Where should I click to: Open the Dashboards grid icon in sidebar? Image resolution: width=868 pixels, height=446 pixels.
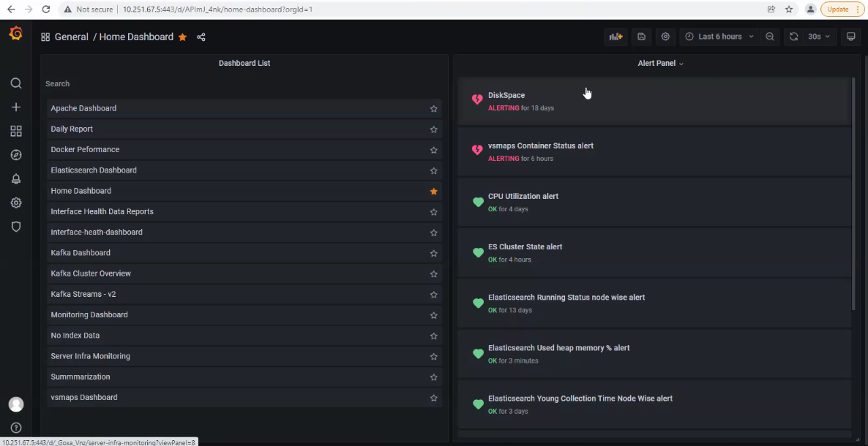coord(16,131)
